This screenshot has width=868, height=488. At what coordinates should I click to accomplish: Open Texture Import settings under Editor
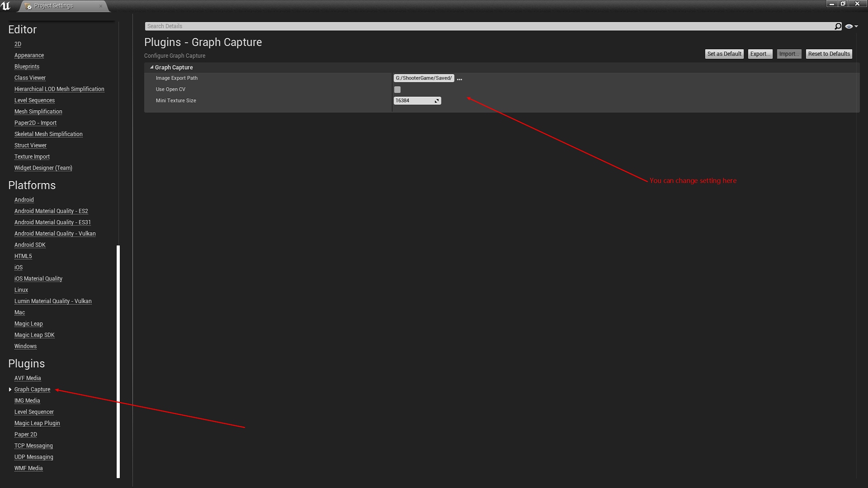[32, 156]
